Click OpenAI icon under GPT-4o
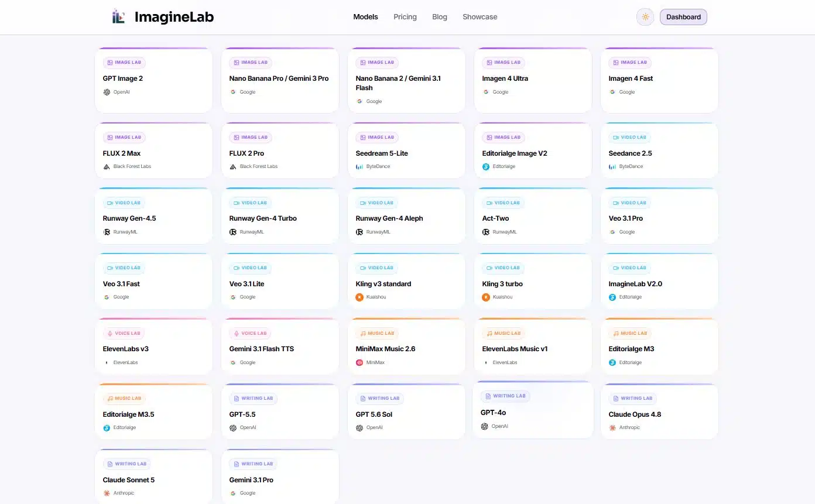Image resolution: width=815 pixels, height=504 pixels. click(484, 426)
